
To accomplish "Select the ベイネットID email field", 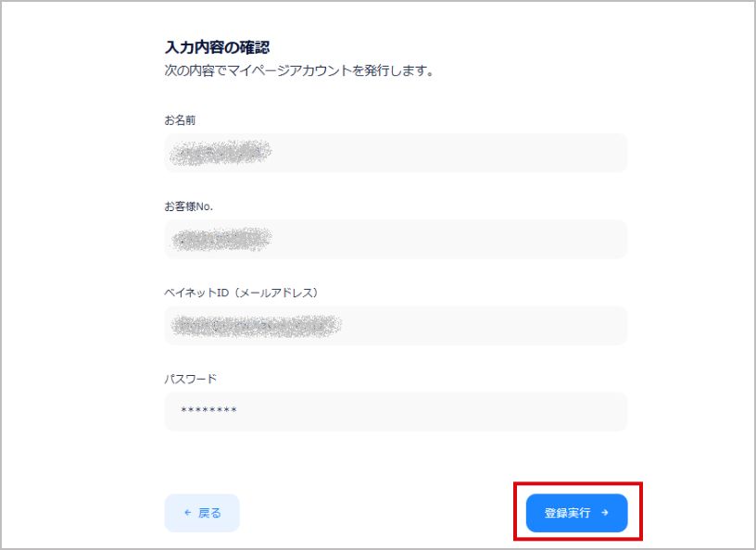I will coord(396,325).
